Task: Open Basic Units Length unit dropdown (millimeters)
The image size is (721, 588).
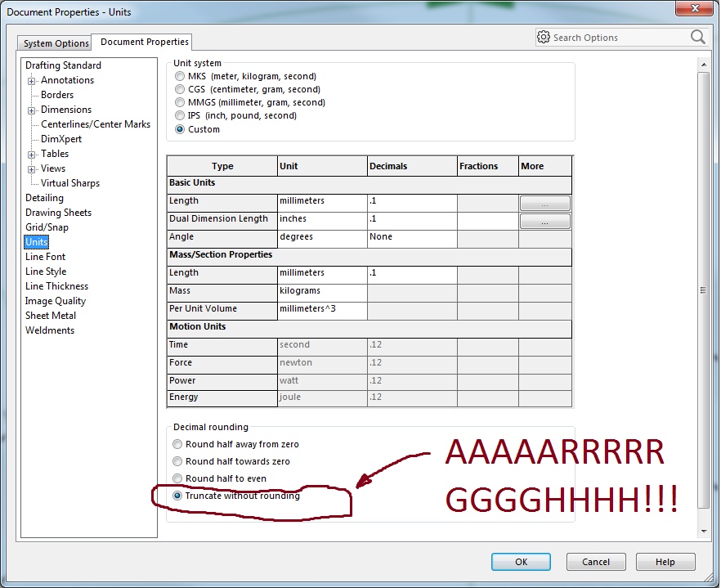Action: 322,203
